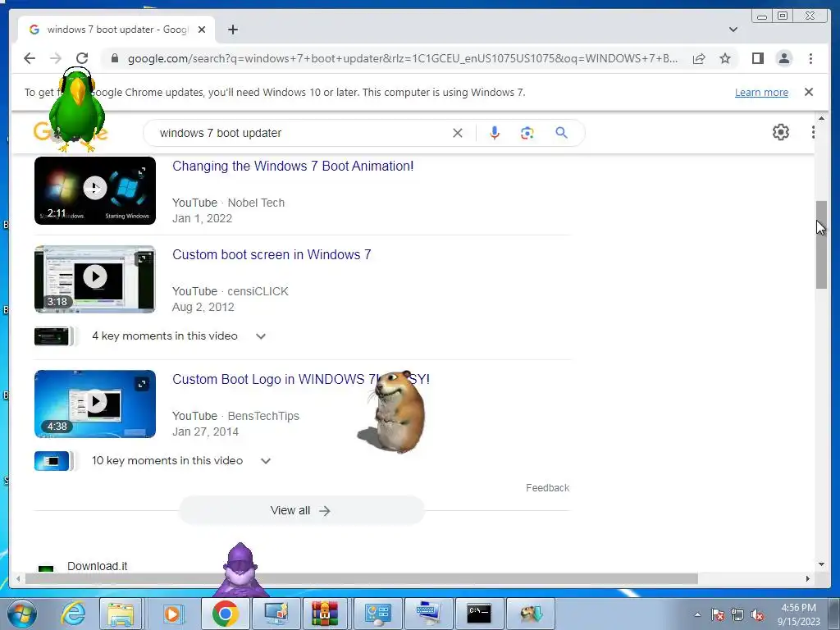Open Windows Media Player from taskbar

172,614
